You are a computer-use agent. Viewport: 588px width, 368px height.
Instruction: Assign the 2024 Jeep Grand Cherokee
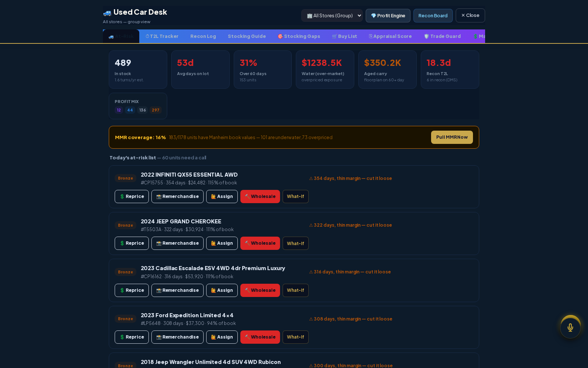click(222, 243)
